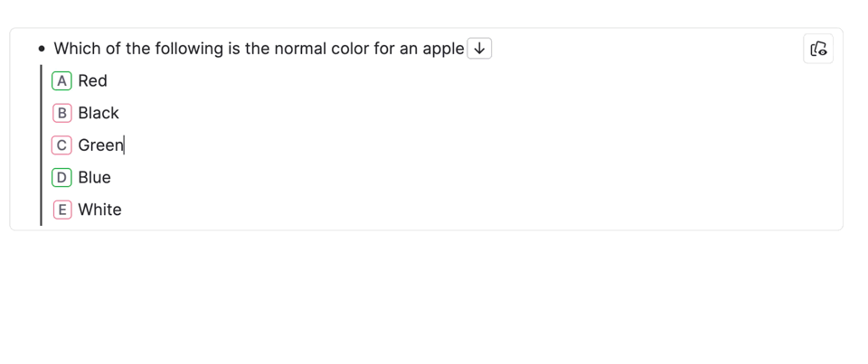The width and height of the screenshot is (868, 364).
Task: Toggle the B badge beside Black
Action: pos(61,113)
